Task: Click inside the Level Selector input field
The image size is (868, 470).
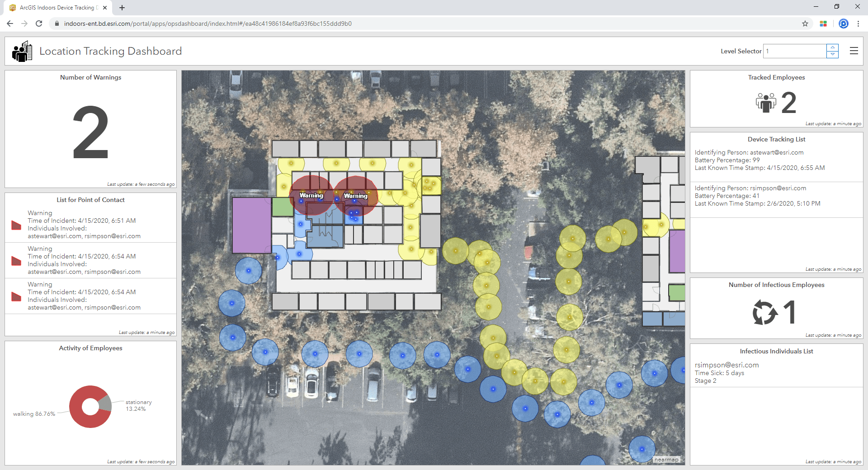Action: tap(793, 51)
